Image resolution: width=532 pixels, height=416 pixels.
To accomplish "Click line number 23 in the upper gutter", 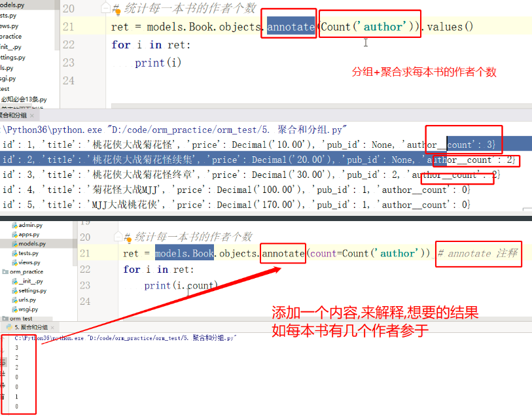I will click(68, 63).
